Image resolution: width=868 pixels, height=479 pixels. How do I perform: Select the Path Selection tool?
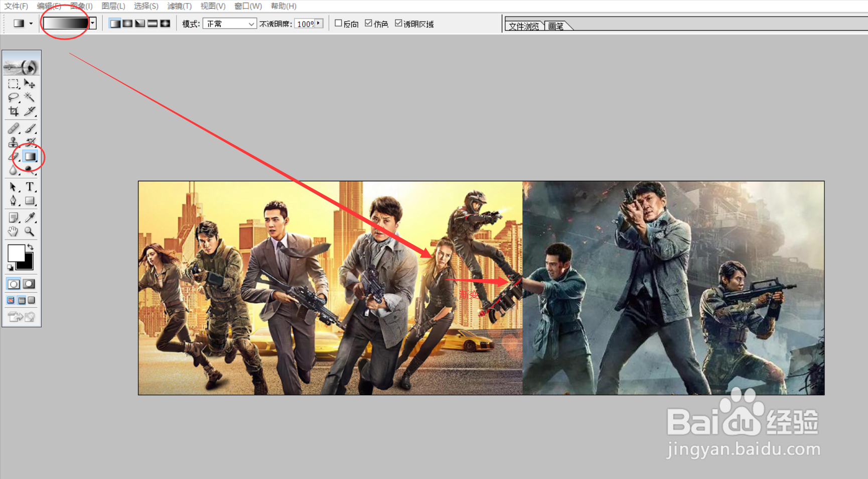[x=14, y=187]
